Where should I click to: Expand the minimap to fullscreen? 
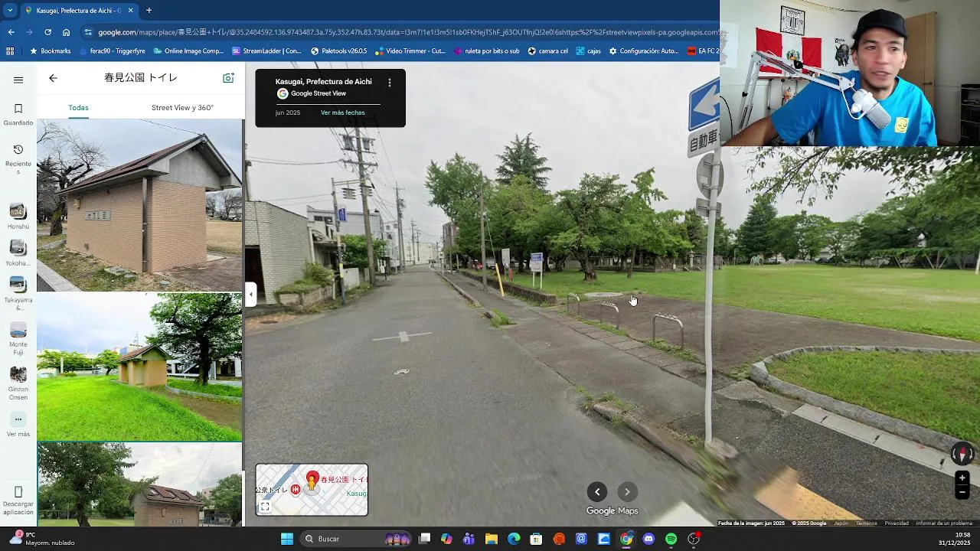pyautogui.click(x=265, y=507)
